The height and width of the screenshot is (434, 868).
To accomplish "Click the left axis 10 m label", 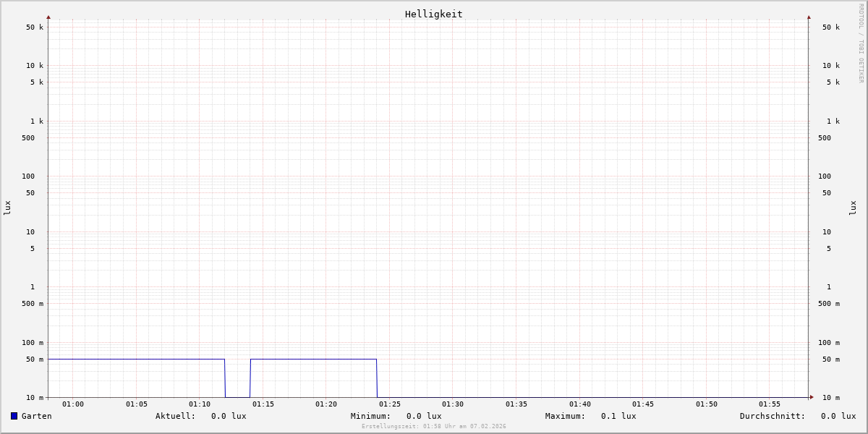I will click(x=35, y=398).
